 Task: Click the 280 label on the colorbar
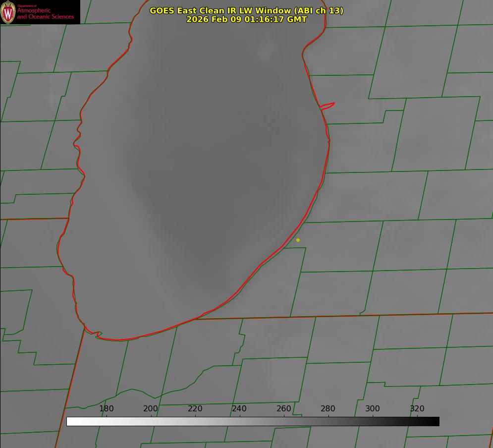pos(328,408)
